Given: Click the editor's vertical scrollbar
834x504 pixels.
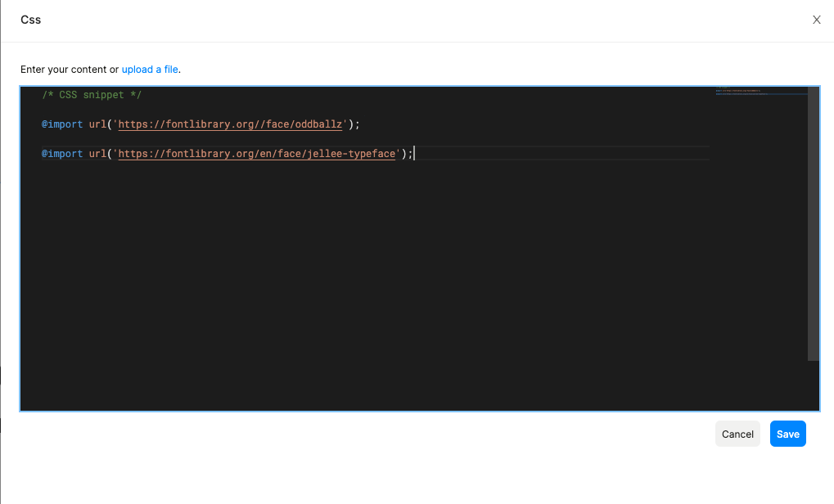Looking at the screenshot, I should (813, 221).
